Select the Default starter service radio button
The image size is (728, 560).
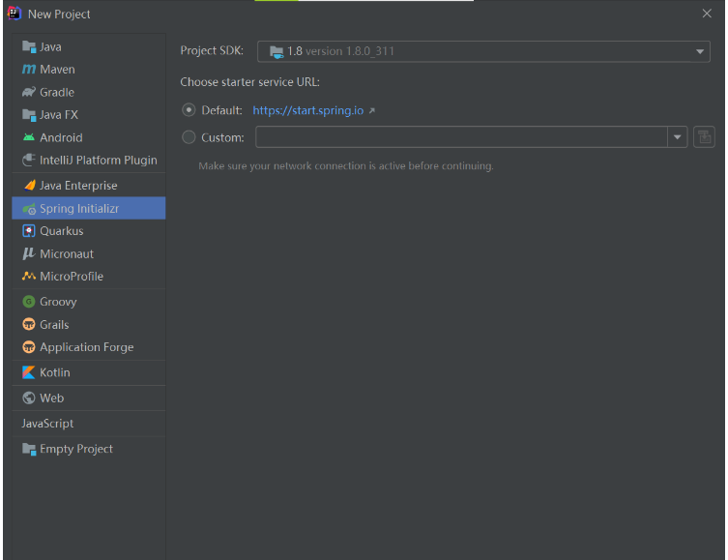[x=189, y=110]
